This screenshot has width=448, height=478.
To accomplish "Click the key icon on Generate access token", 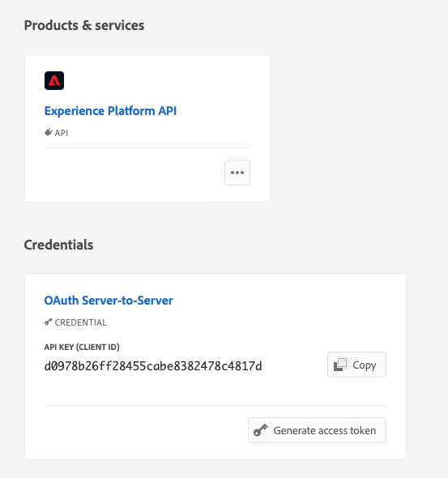I will 261,430.
